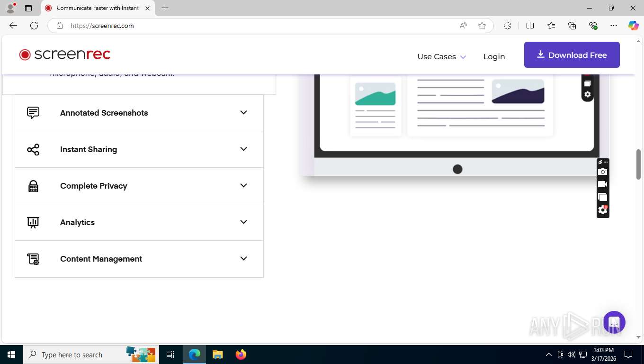This screenshot has width=644, height=364.
Task: Click the Download Free button
Action: [572, 55]
